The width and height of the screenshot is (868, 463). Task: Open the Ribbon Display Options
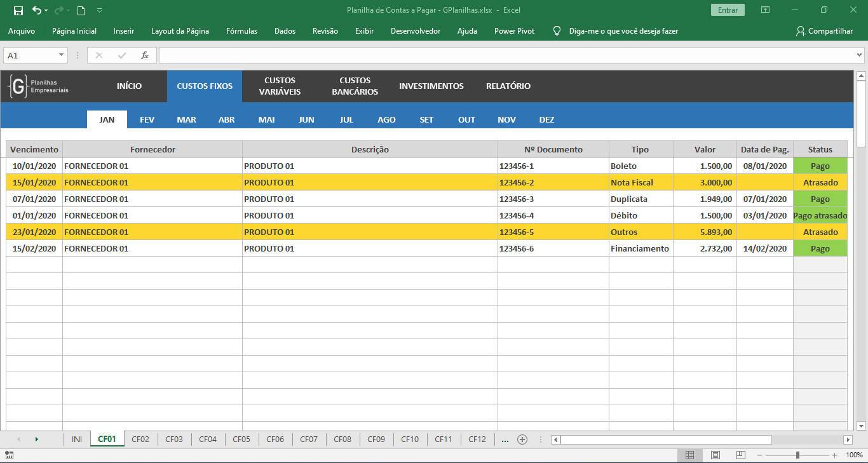tap(765, 10)
